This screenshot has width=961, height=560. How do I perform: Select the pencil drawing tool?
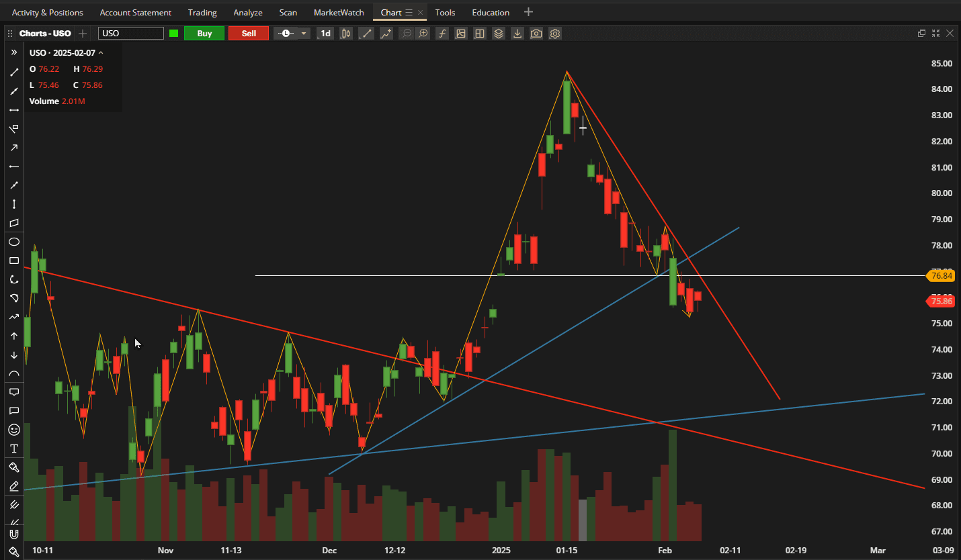click(x=14, y=485)
